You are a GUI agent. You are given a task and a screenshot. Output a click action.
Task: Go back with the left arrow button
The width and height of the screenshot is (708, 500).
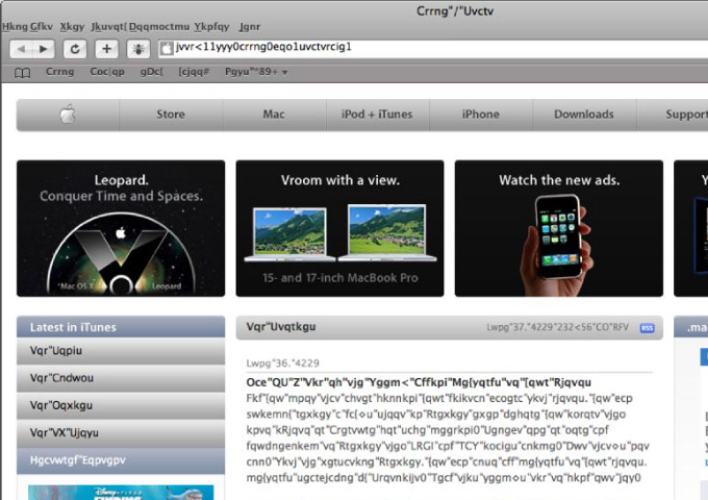point(21,49)
